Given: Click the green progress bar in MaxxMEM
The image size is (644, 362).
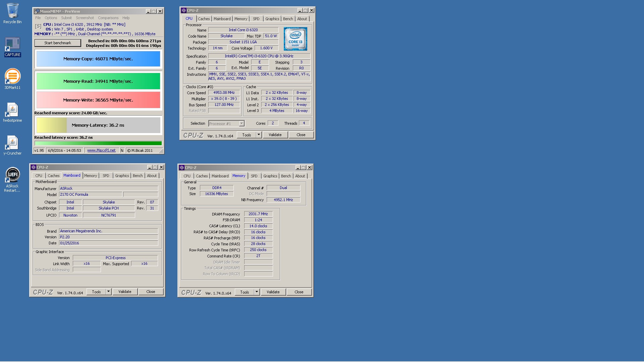Looking at the screenshot, I should [x=98, y=143].
